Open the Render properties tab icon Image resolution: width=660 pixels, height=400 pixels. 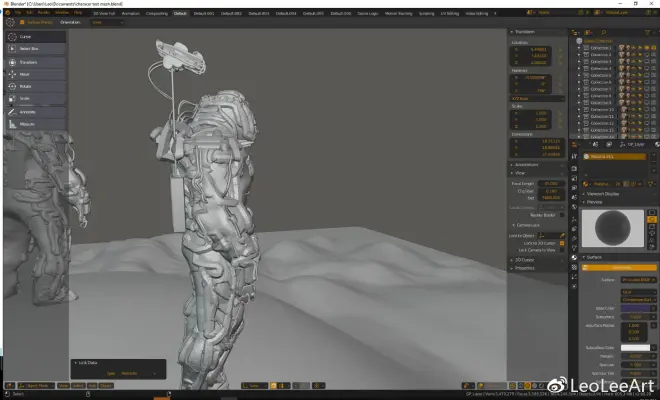574,168
